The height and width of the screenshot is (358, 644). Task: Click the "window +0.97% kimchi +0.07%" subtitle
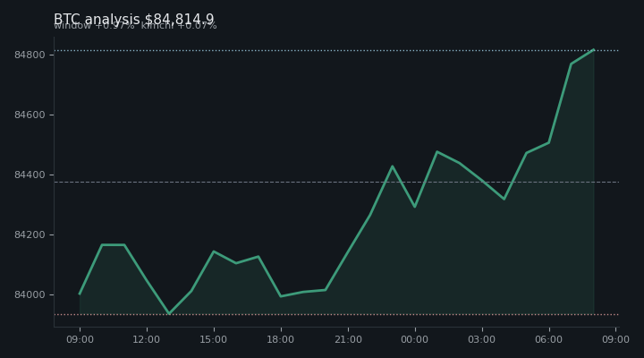[135, 26]
